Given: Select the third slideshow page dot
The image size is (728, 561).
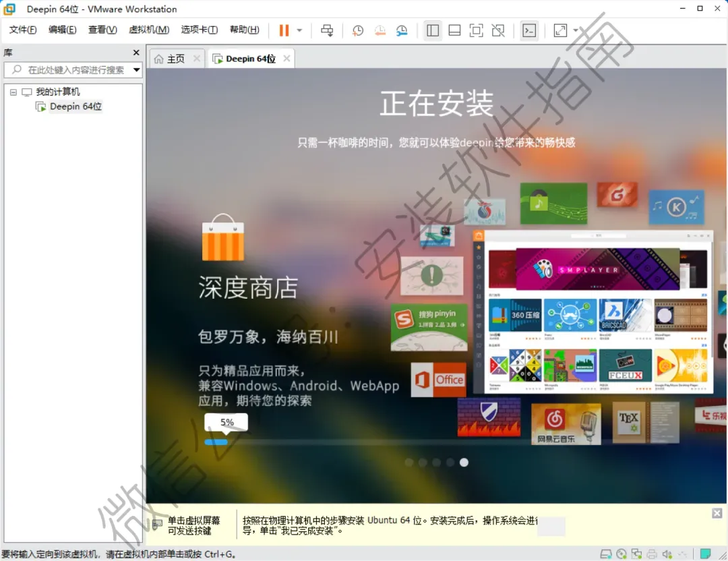Looking at the screenshot, I should point(436,463).
